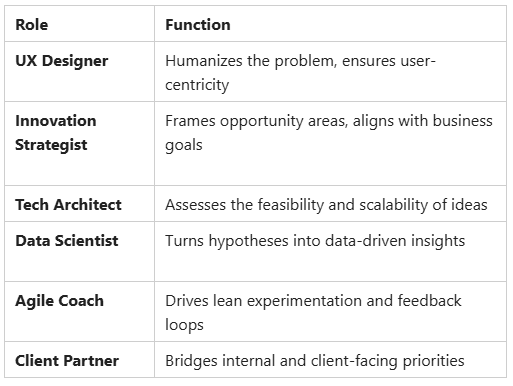The image size is (513, 386).
Task: Click the Innovation Strategist role cell
Action: click(79, 144)
